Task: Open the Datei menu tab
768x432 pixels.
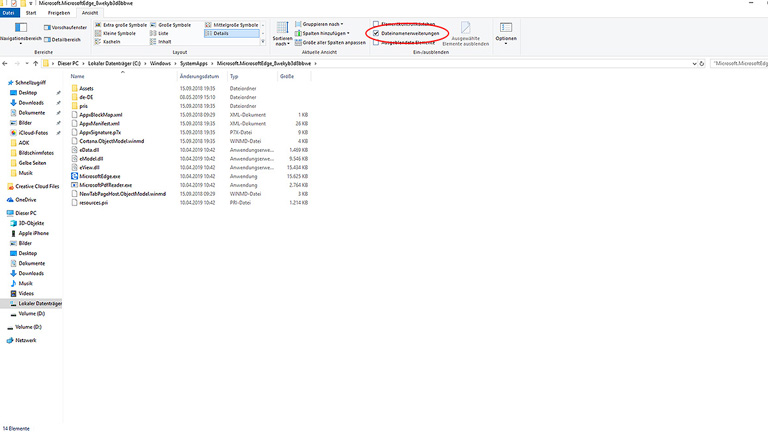Action: tap(9, 13)
